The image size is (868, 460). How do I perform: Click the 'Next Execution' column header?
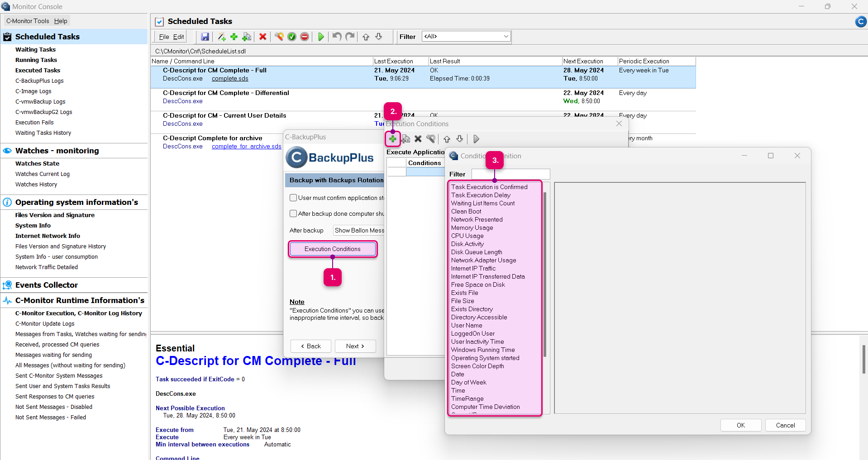coord(589,61)
